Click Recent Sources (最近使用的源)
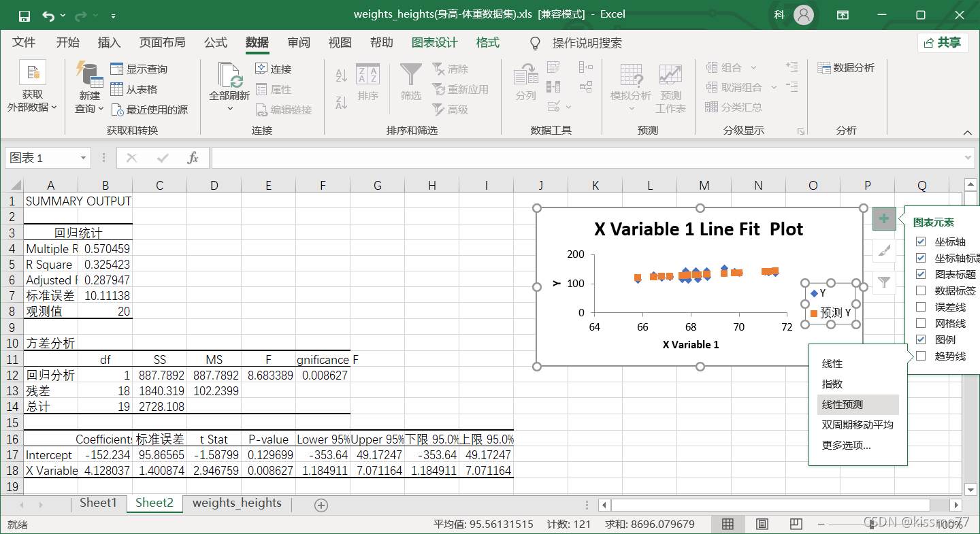This screenshot has height=534, width=980. click(149, 110)
